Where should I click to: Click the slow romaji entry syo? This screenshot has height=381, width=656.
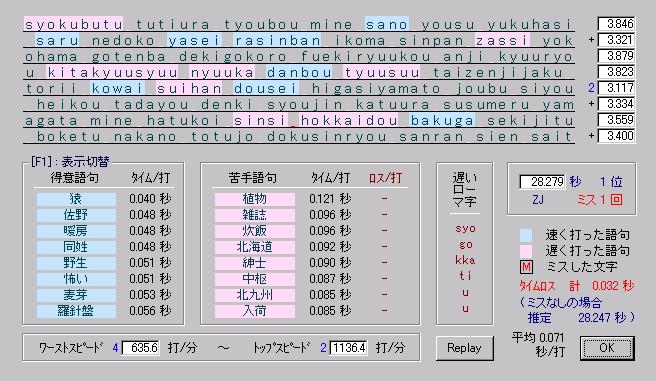(465, 229)
